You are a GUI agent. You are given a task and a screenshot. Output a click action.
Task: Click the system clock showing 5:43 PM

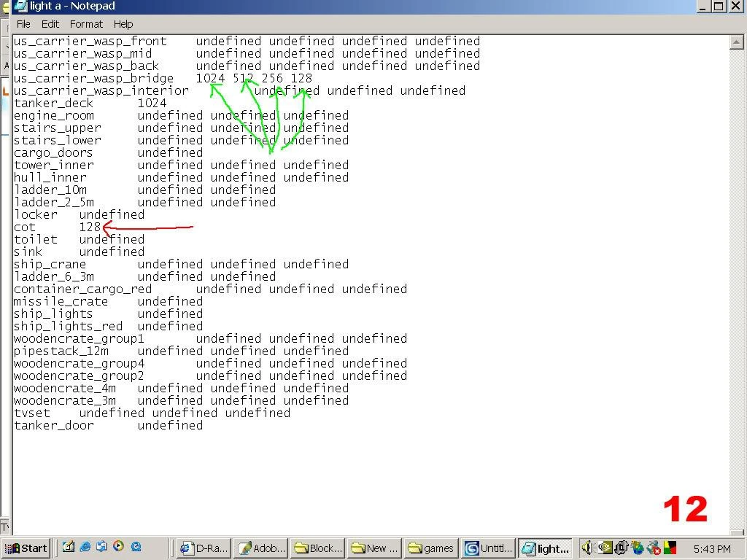712,548
